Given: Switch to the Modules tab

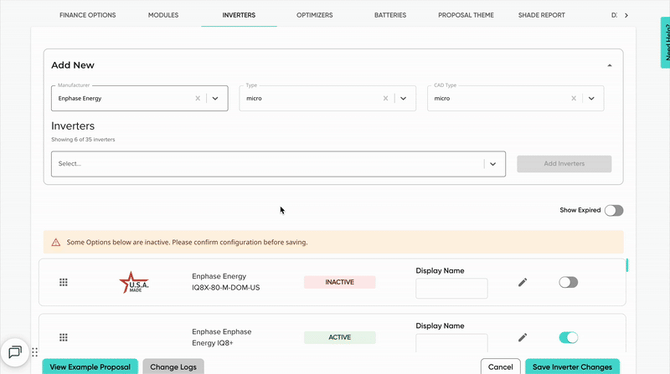Looking at the screenshot, I should pyautogui.click(x=163, y=15).
